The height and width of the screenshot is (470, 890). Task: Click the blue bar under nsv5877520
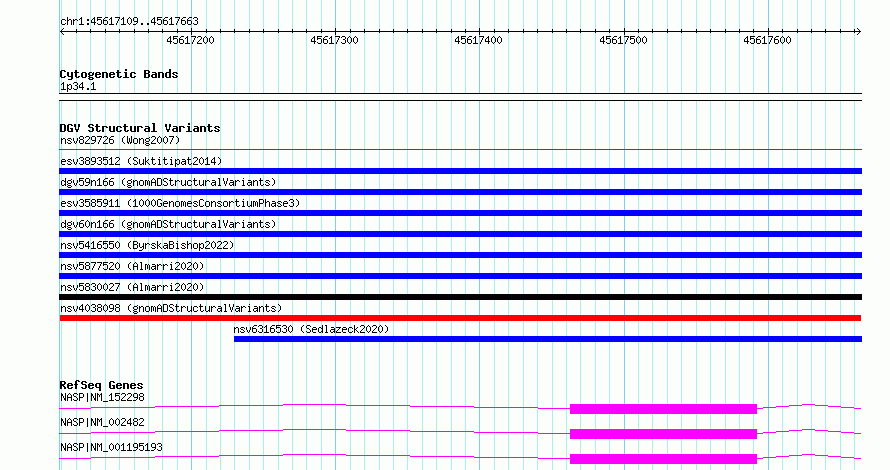(460, 276)
